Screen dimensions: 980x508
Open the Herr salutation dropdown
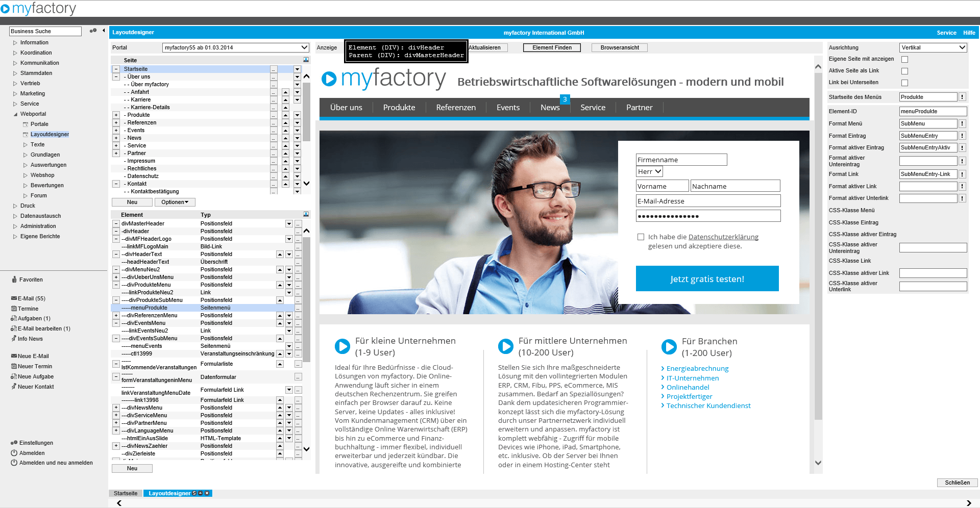pos(649,172)
